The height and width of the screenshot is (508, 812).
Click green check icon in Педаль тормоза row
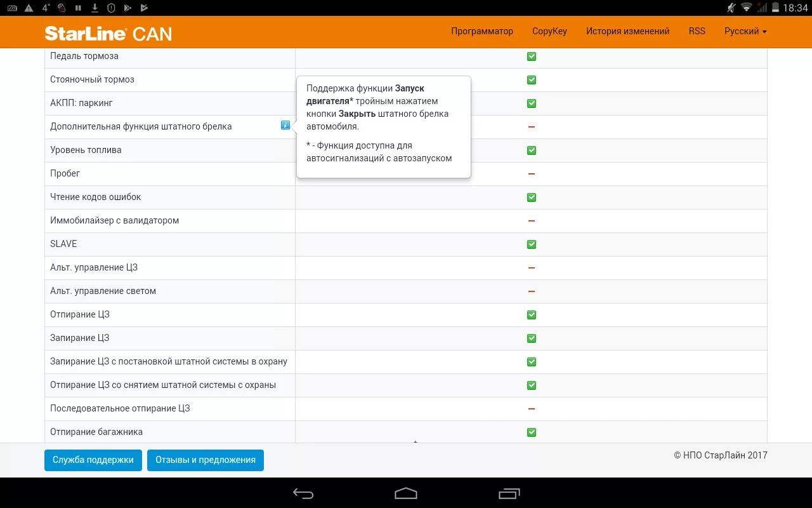[x=532, y=57]
